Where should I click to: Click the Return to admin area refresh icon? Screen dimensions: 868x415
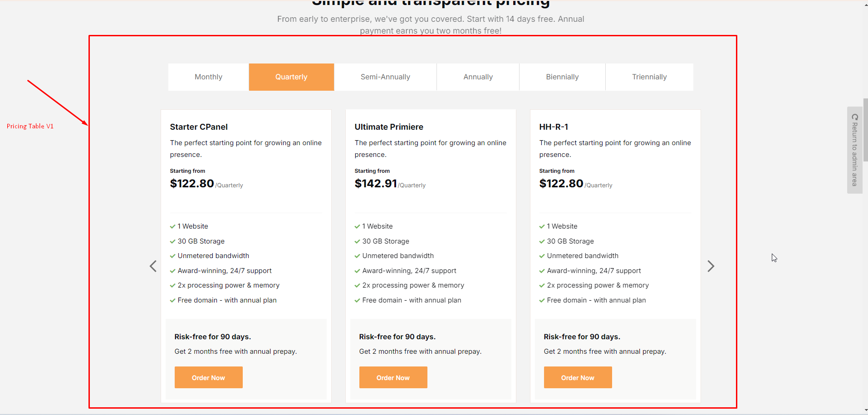pyautogui.click(x=855, y=117)
